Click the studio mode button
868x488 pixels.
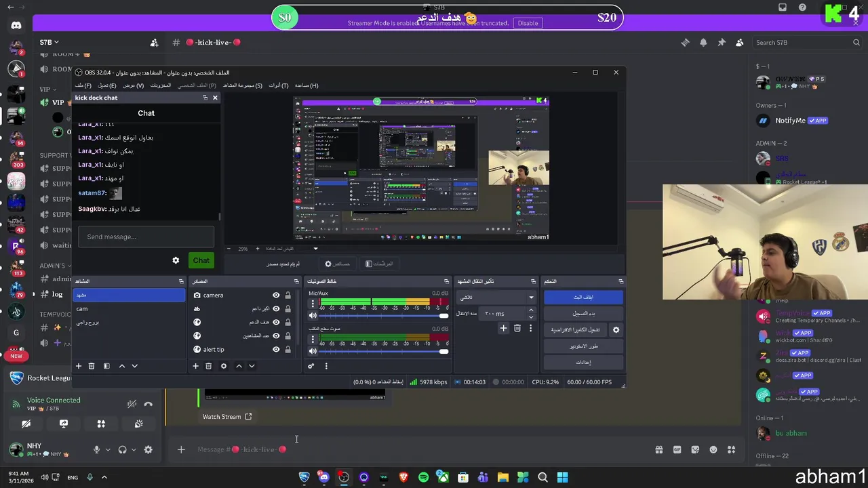coord(583,346)
